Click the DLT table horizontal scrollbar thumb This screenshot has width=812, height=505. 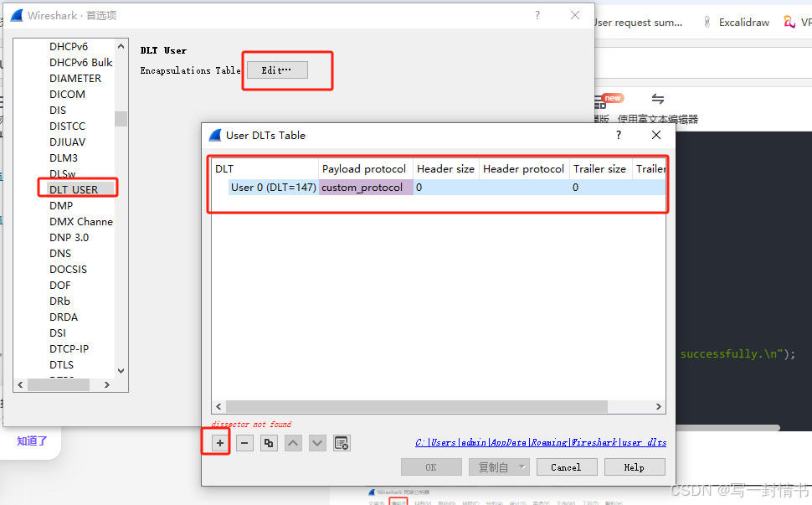pos(417,406)
